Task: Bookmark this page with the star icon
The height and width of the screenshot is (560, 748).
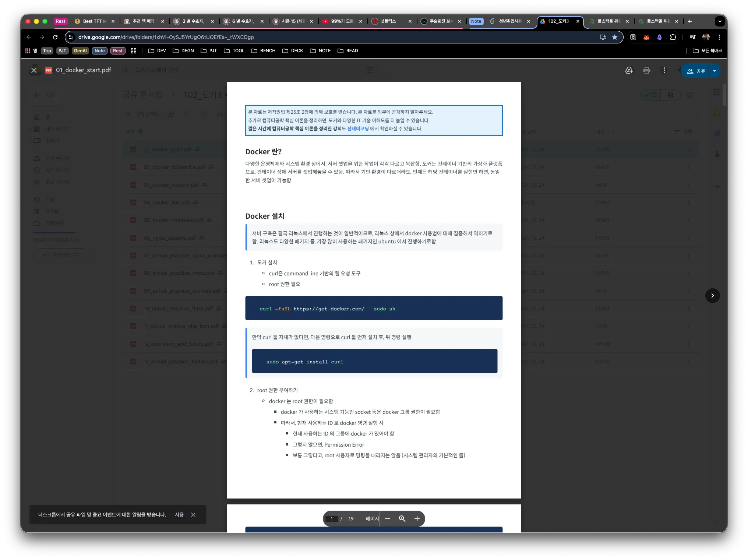Action: [615, 37]
